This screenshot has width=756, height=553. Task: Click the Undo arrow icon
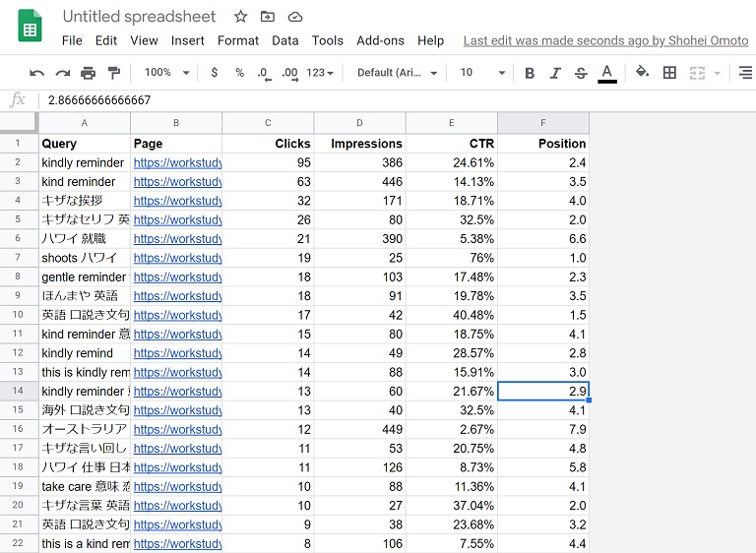coord(37,73)
